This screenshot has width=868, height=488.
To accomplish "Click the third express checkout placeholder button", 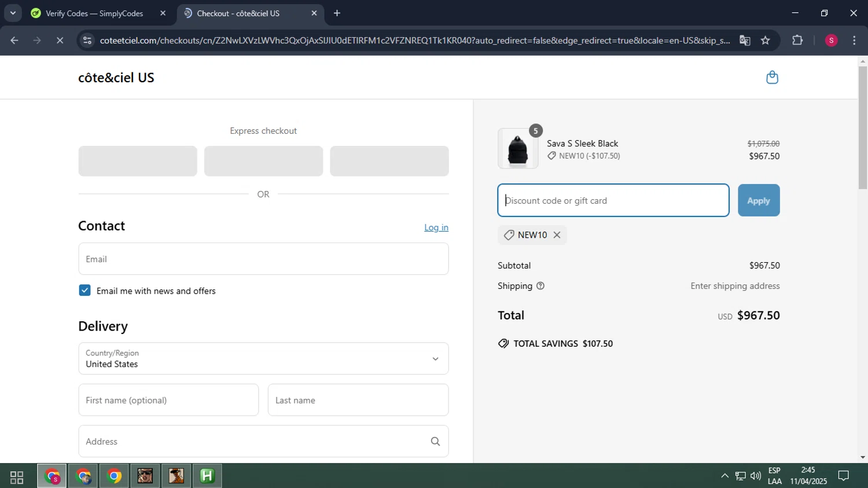I will click(x=389, y=161).
